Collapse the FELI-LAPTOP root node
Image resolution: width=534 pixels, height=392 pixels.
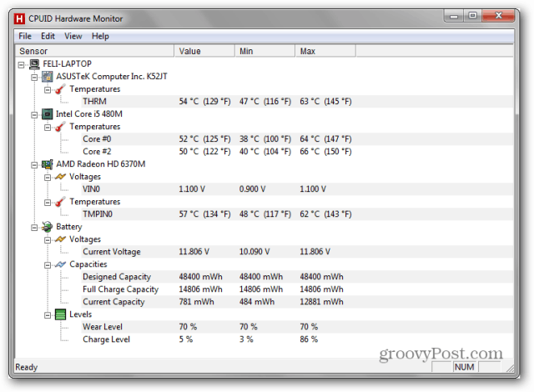pos(21,65)
